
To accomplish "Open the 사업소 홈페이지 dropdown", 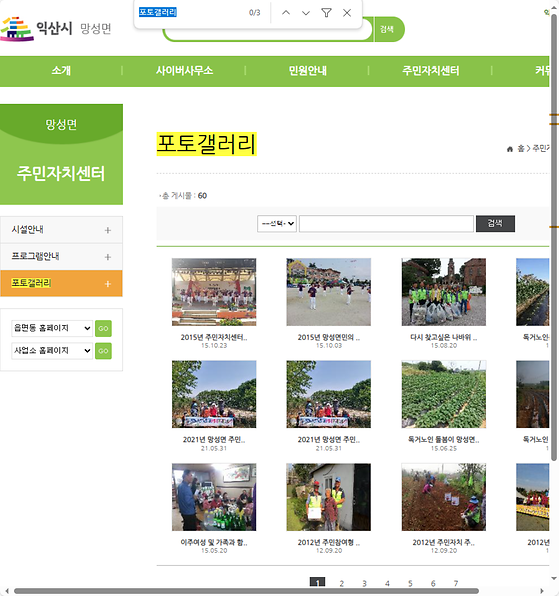I will pyautogui.click(x=52, y=350).
